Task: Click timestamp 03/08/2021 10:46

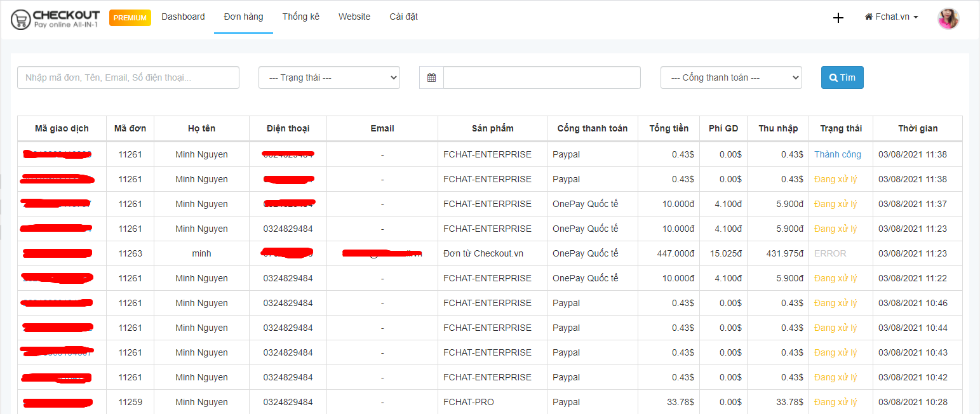Action: point(913,303)
